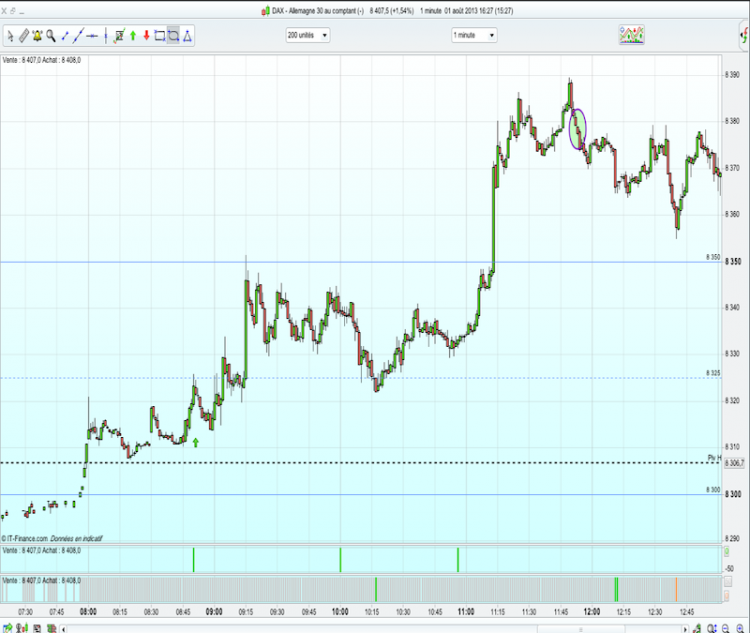The width and height of the screenshot is (750, 633).
Task: Click the 8 325 dashed line label
Action: pyautogui.click(x=713, y=373)
